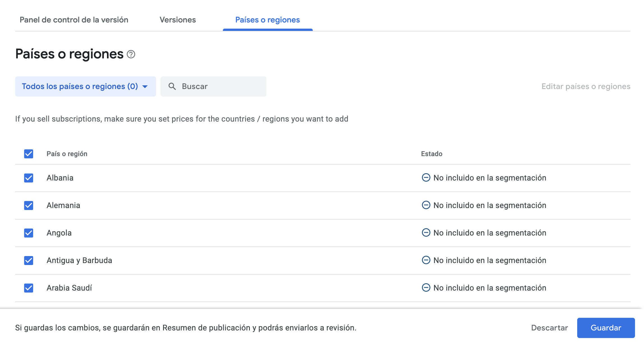Click the status icon in Angola row

click(x=426, y=232)
